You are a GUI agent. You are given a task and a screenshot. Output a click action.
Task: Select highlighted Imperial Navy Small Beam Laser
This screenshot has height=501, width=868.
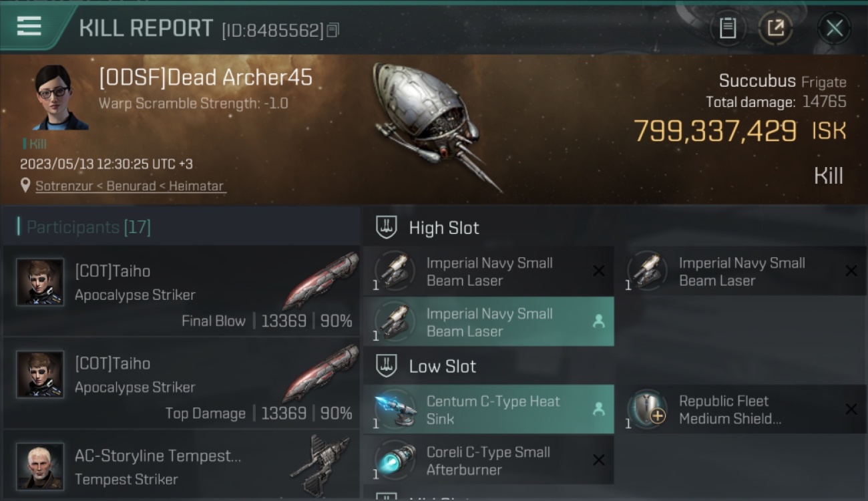coord(489,322)
